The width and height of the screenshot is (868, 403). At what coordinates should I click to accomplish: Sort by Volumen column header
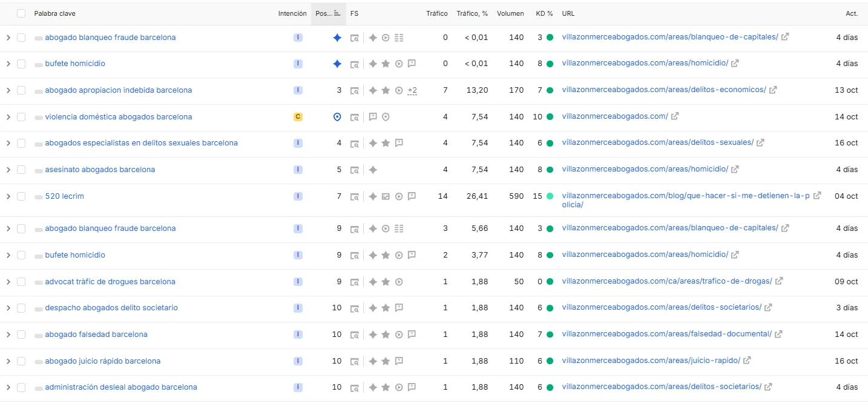pyautogui.click(x=510, y=13)
